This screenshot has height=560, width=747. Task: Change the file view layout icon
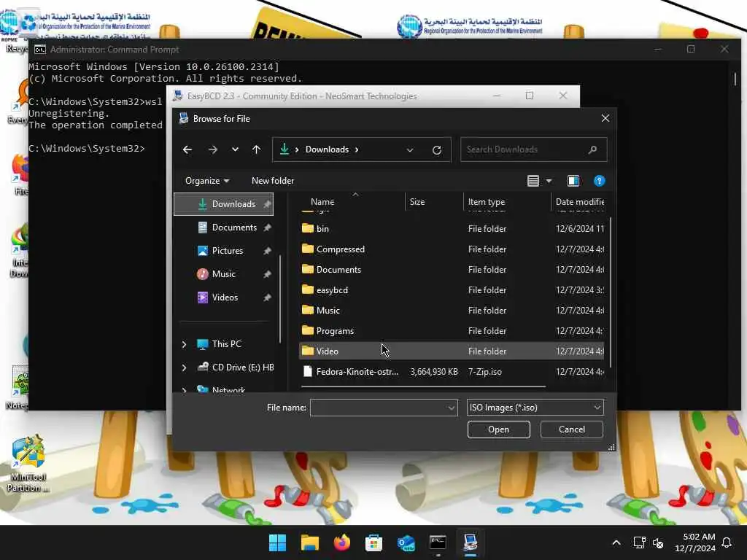pyautogui.click(x=533, y=181)
